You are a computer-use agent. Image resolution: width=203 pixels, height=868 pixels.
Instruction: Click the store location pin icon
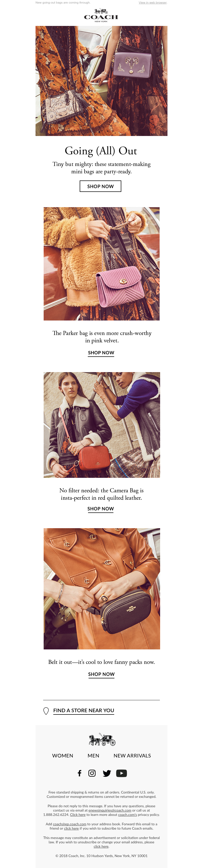tap(46, 711)
